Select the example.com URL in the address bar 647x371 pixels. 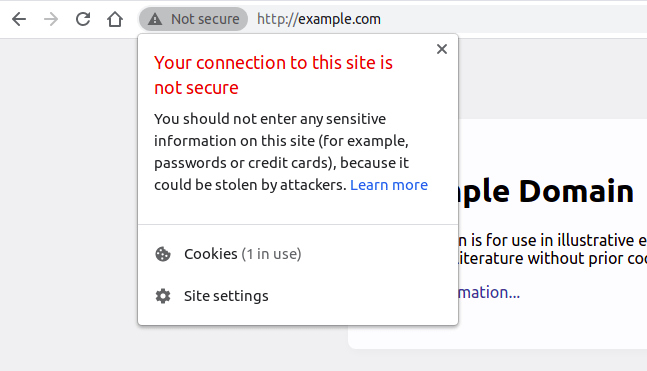click(x=319, y=19)
